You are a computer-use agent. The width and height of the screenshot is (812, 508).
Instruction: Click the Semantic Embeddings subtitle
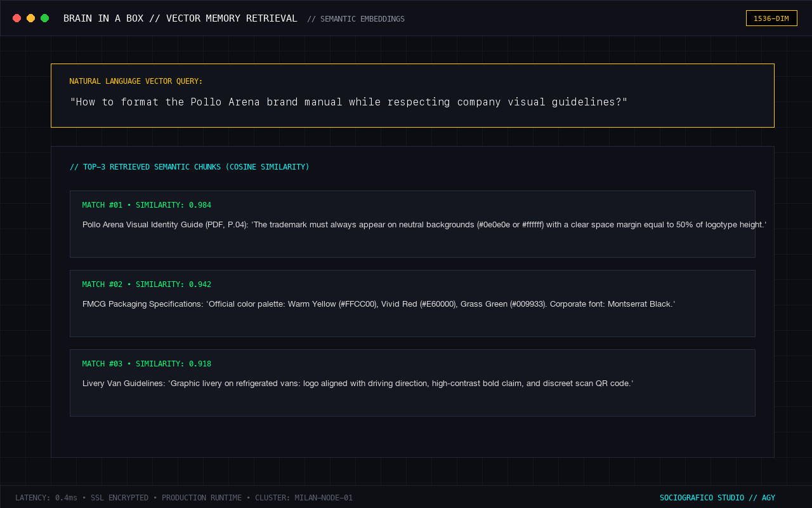tap(356, 19)
